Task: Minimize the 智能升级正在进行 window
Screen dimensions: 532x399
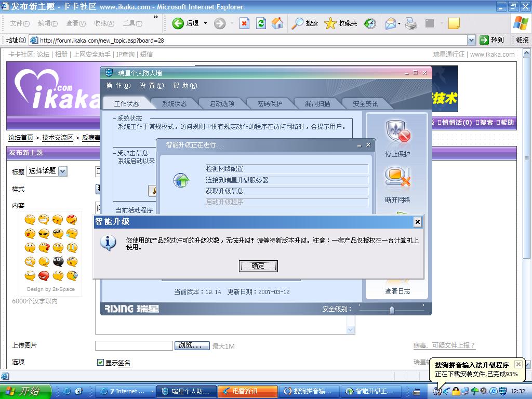Action: coord(360,145)
